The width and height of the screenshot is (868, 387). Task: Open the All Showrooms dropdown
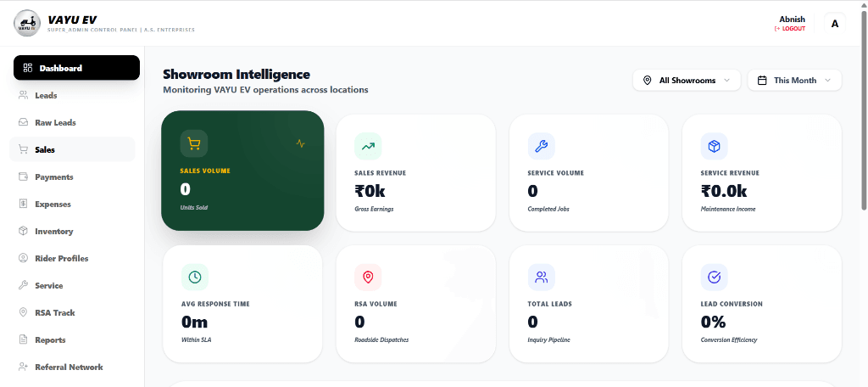pos(687,81)
